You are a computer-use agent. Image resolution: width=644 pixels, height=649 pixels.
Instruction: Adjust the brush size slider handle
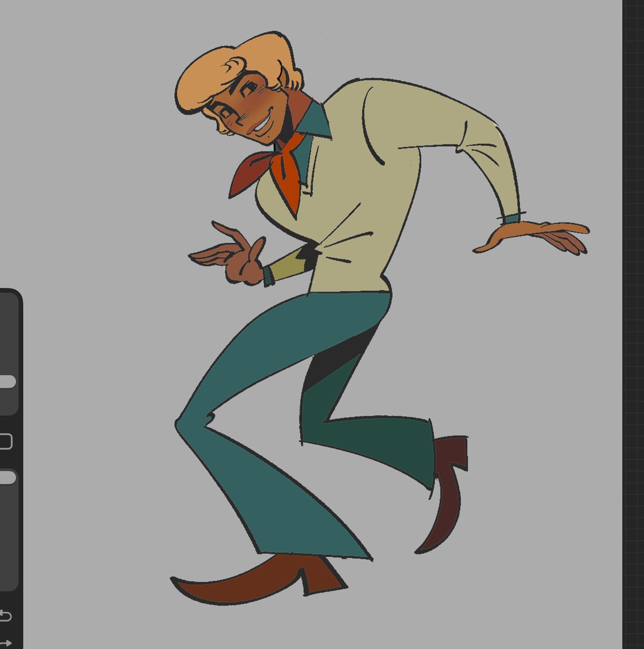(x=8, y=381)
